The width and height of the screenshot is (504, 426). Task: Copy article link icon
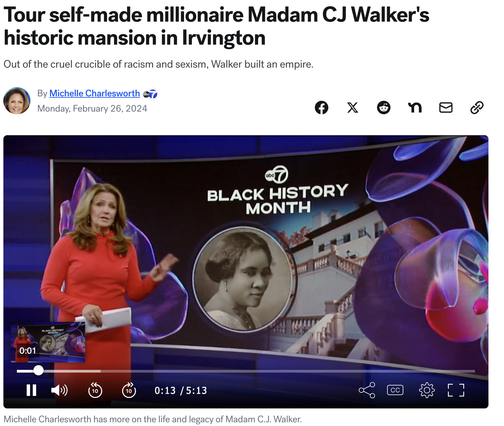coord(477,108)
